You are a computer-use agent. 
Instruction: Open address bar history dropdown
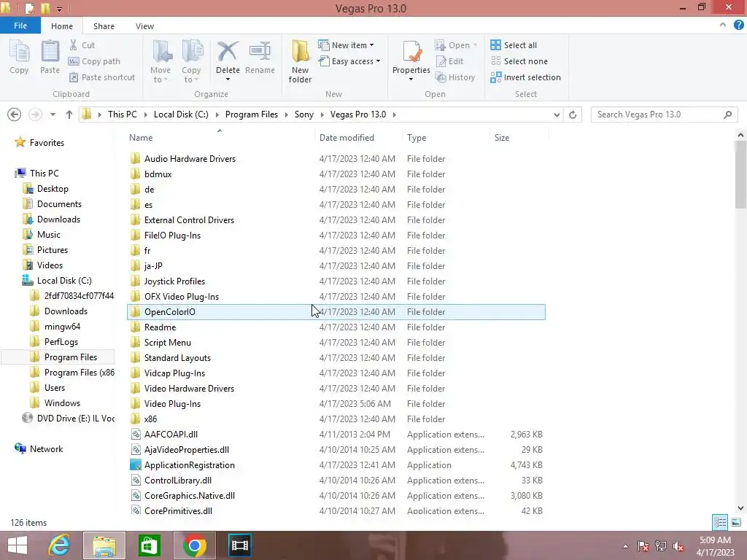point(557,114)
